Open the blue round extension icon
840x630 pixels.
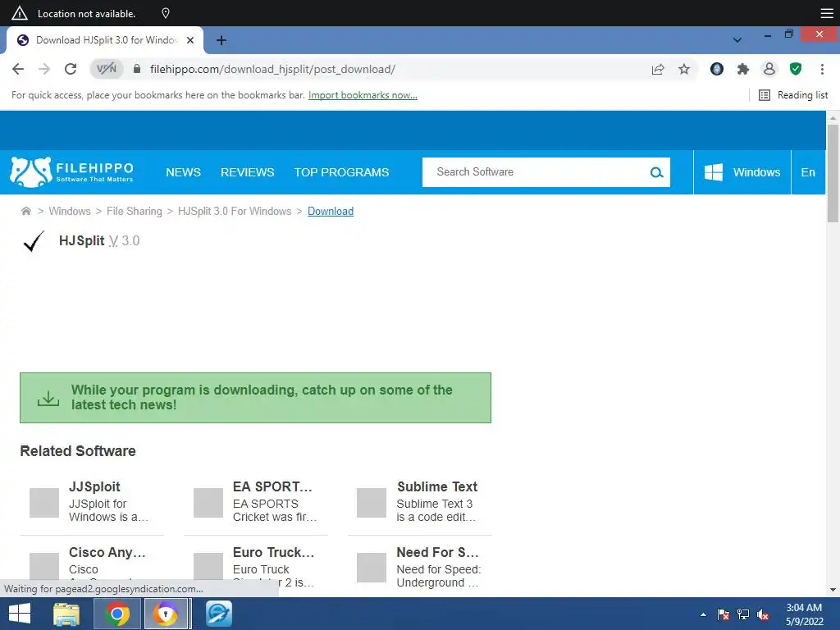(717, 69)
